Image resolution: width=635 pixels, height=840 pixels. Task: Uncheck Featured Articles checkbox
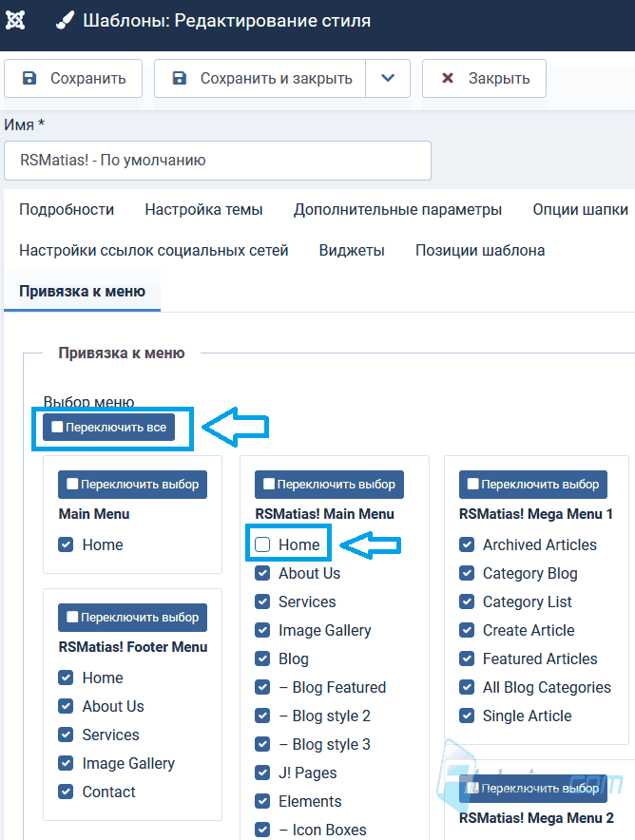[467, 659]
